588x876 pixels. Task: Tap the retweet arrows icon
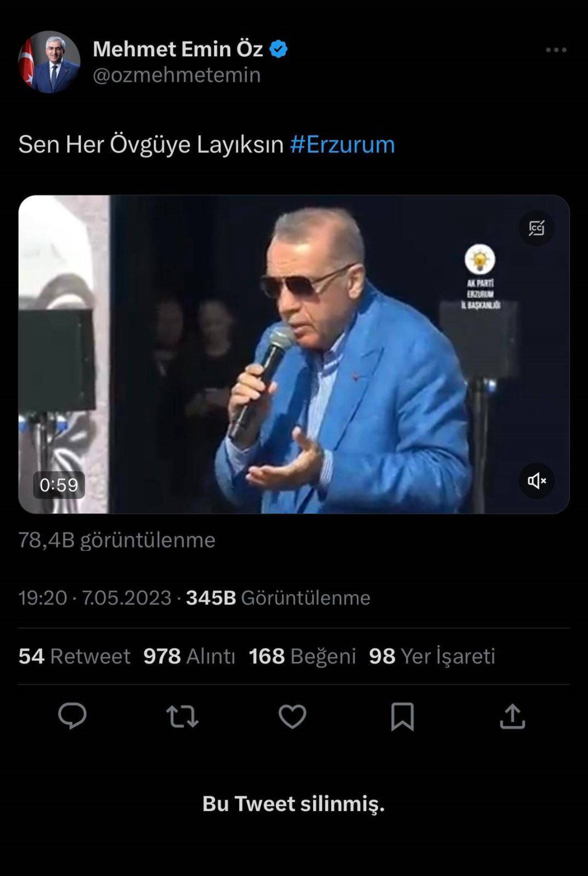click(x=182, y=716)
